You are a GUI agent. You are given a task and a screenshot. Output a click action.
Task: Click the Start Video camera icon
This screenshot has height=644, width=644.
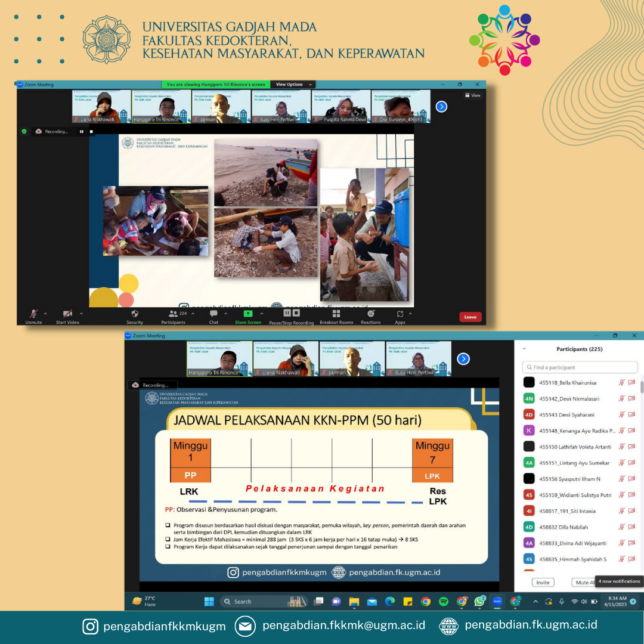pyautogui.click(x=67, y=314)
